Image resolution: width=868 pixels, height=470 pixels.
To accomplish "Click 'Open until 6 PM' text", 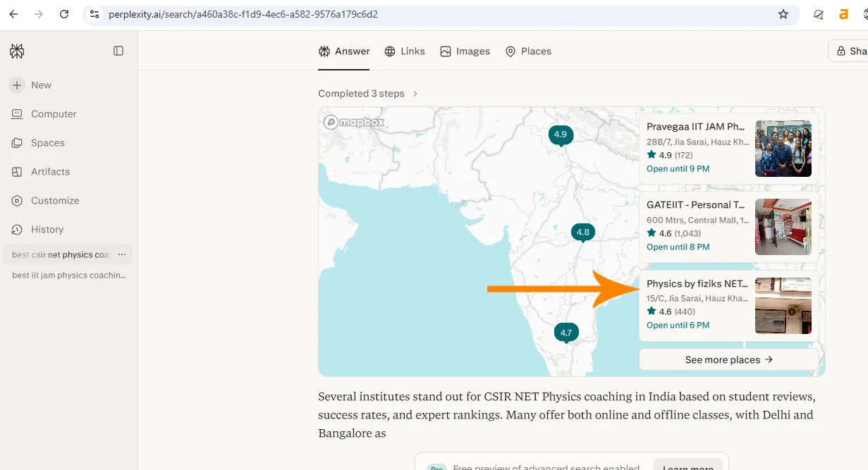I will coord(678,326).
